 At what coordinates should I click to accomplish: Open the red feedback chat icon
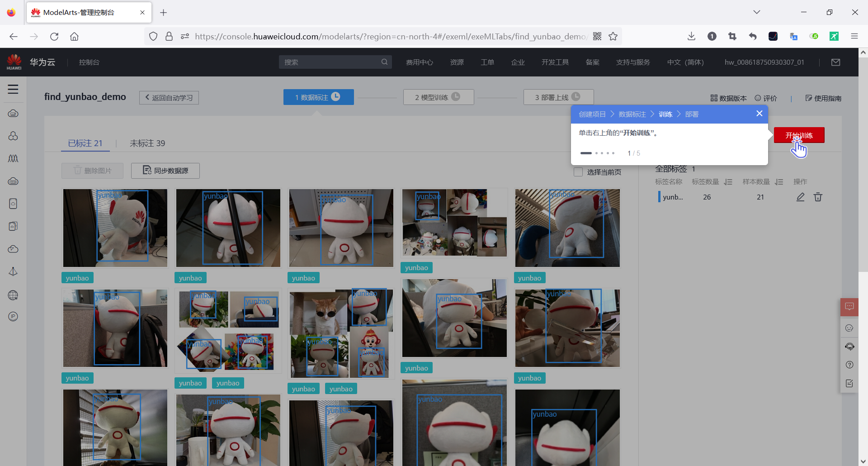pos(849,307)
